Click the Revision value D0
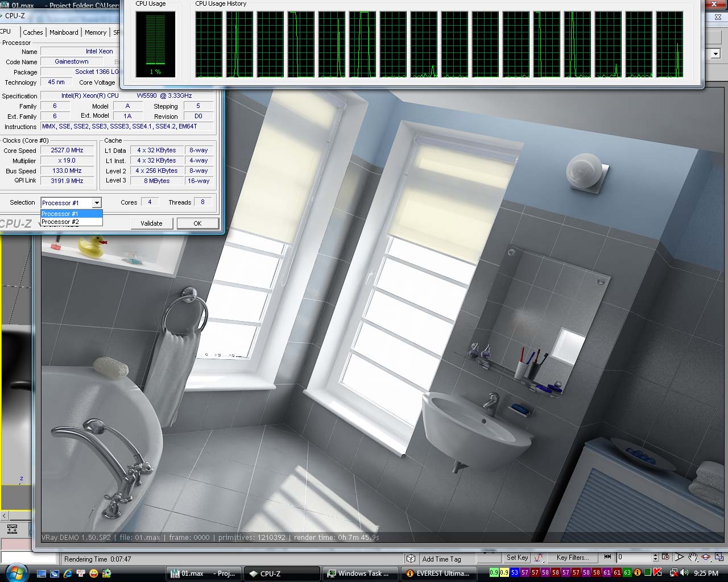The width and height of the screenshot is (728, 582). 198,116
